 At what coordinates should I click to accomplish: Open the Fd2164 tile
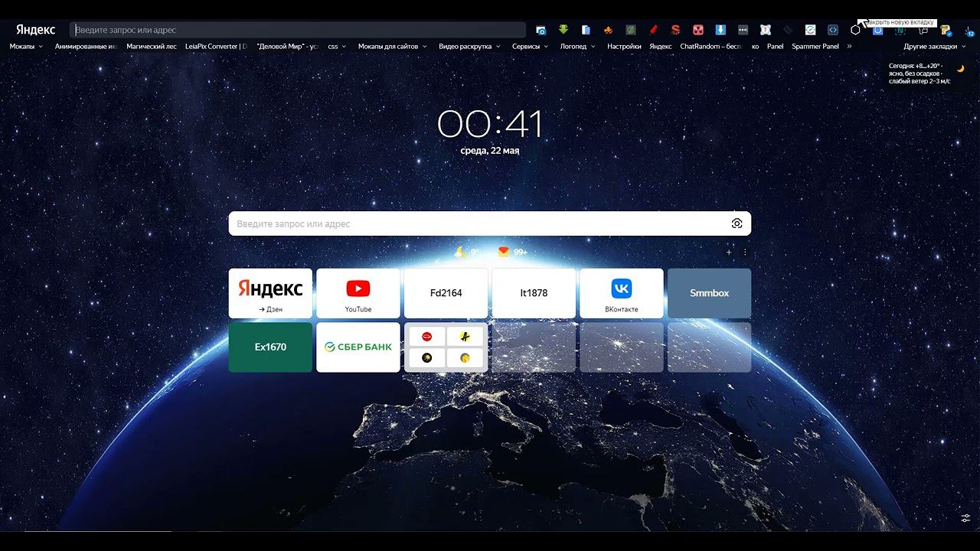pyautogui.click(x=446, y=293)
